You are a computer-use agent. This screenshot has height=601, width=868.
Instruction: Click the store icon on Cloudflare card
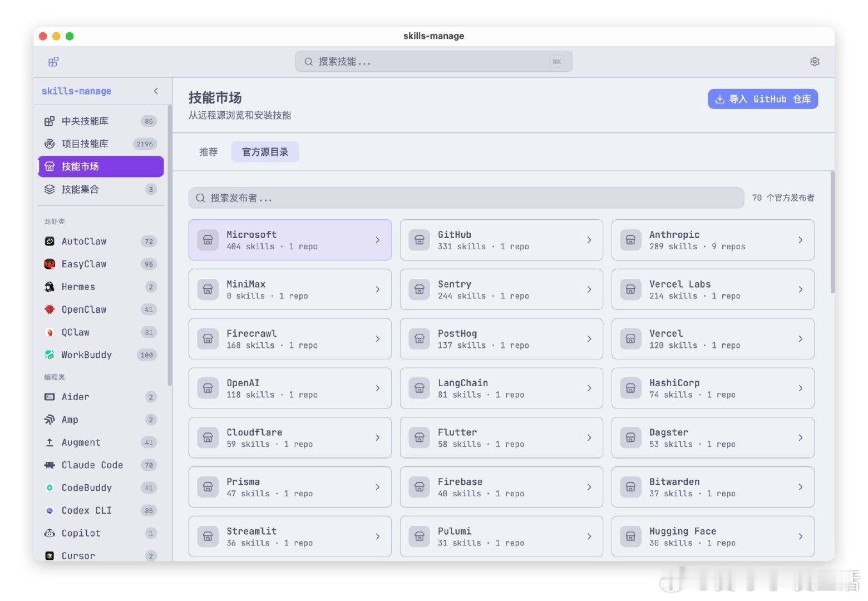point(208,437)
